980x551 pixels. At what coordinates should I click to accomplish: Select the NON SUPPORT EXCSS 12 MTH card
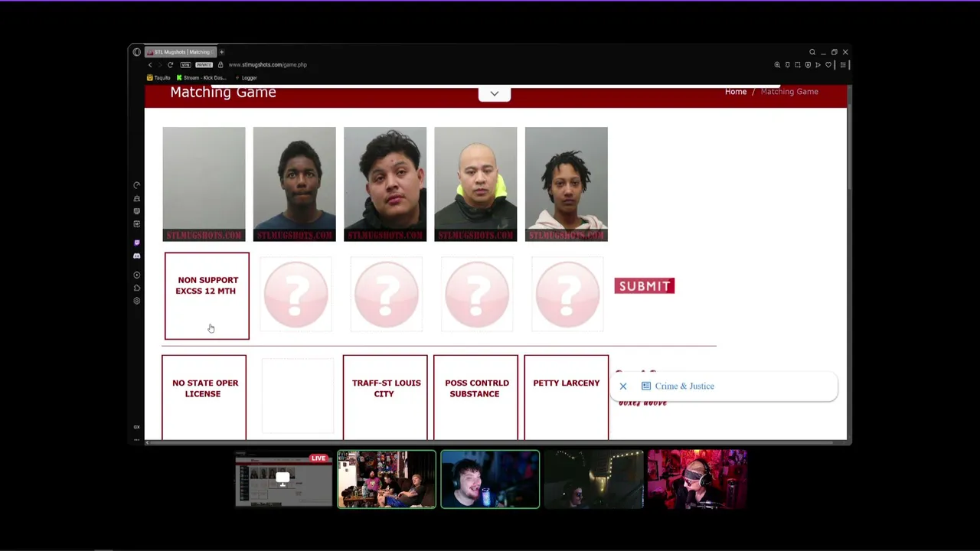click(x=207, y=295)
